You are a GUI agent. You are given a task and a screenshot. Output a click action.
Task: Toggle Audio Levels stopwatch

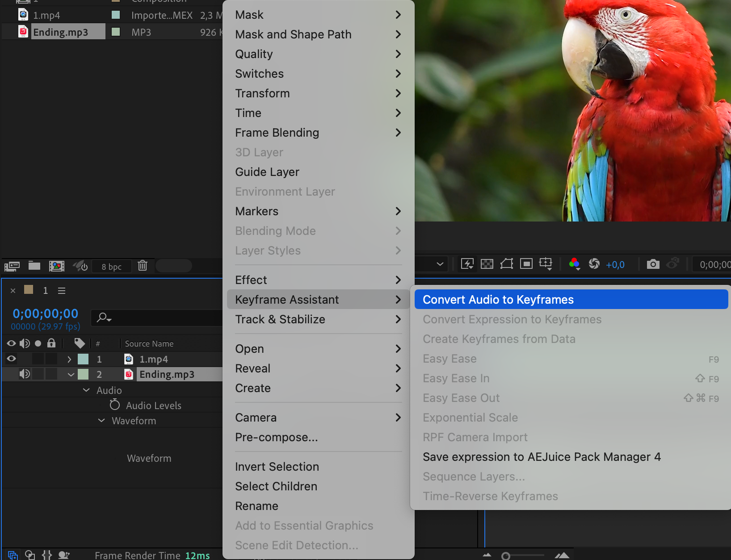[115, 405]
